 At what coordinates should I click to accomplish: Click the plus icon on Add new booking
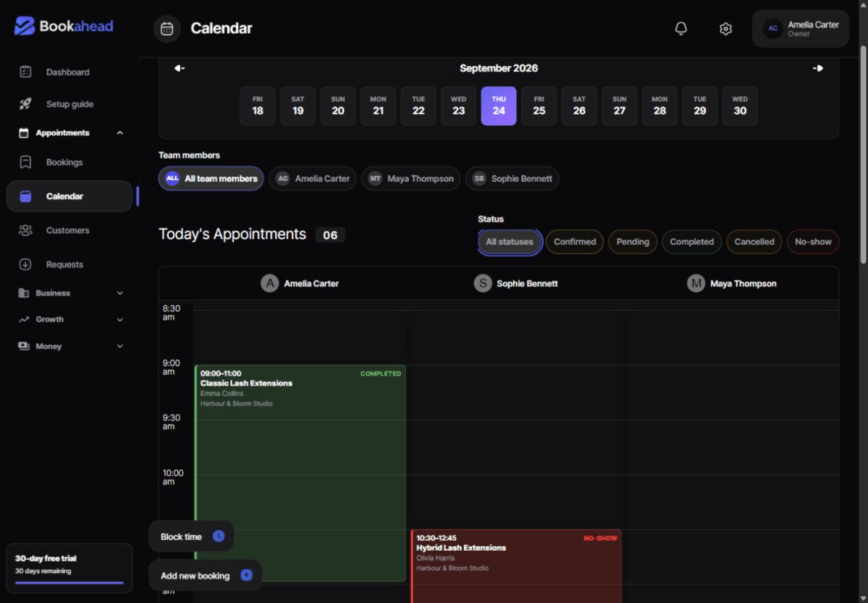[x=246, y=575]
